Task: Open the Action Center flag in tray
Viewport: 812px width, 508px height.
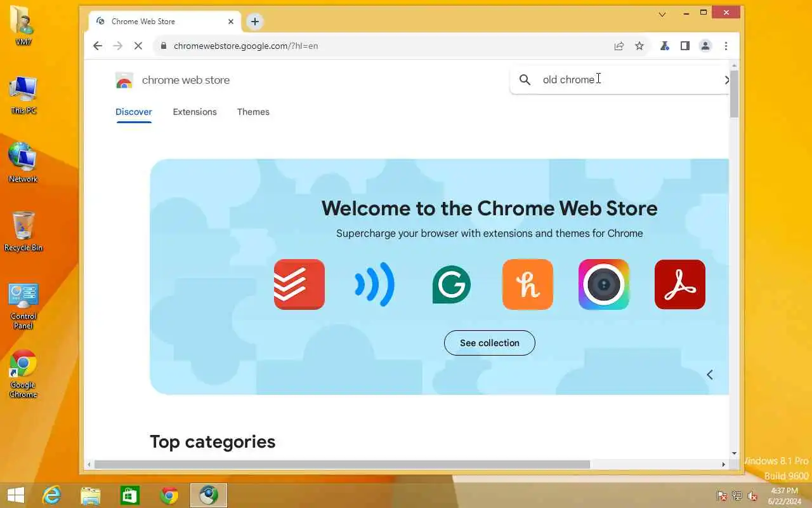Action: click(722, 496)
